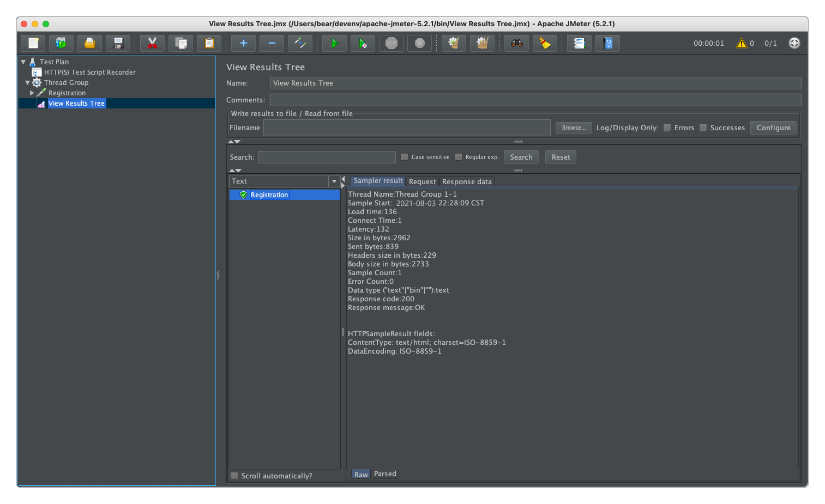Toggle Regular exp. search option

coord(458,157)
